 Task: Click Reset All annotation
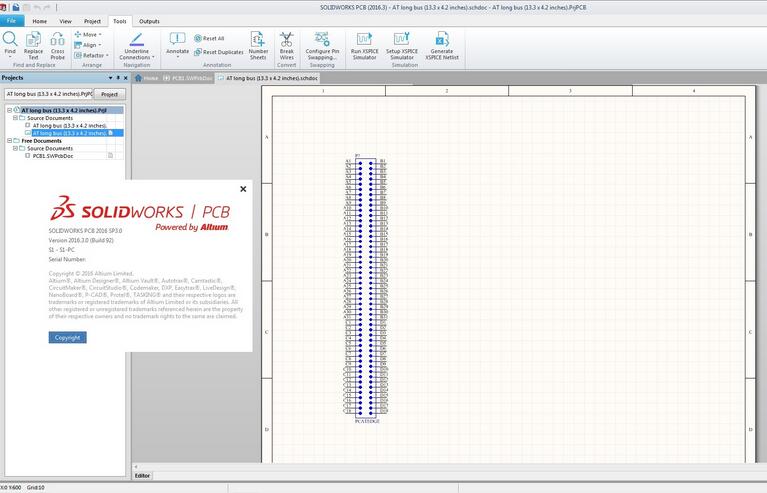(209, 38)
